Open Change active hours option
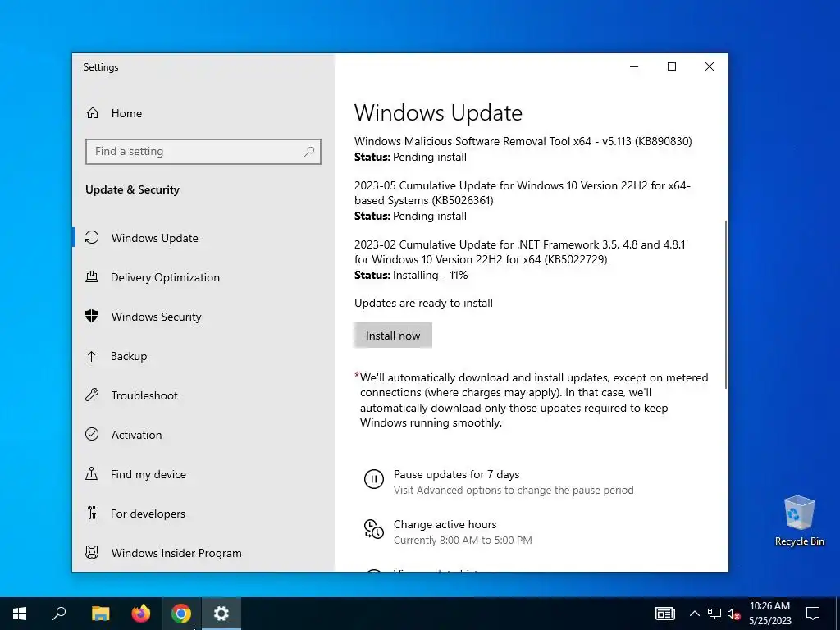The width and height of the screenshot is (840, 630). pyautogui.click(x=445, y=524)
